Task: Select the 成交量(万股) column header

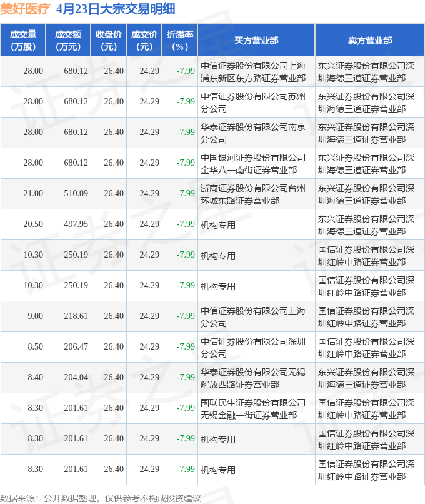Action: click(x=23, y=40)
